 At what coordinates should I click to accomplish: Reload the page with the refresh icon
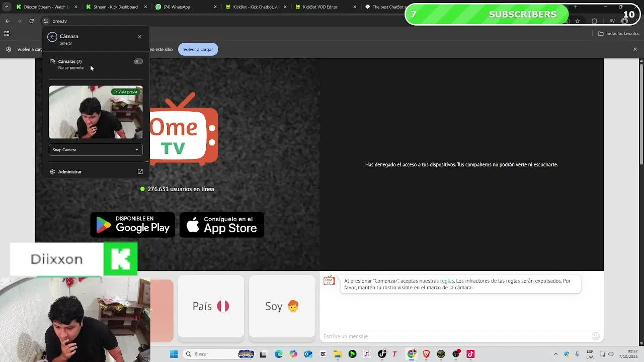tap(31, 21)
